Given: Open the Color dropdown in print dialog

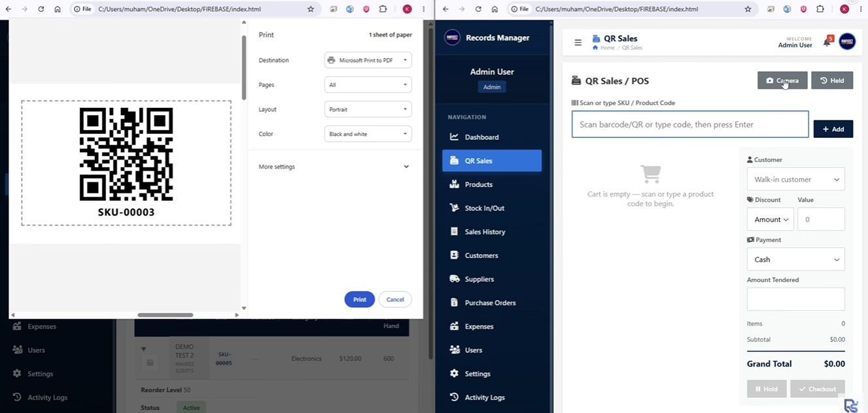Looking at the screenshot, I should (368, 134).
